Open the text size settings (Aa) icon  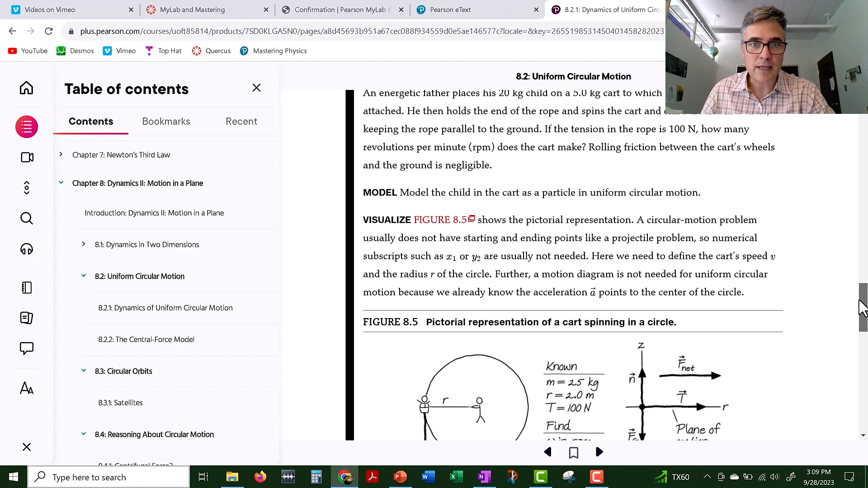coord(26,388)
